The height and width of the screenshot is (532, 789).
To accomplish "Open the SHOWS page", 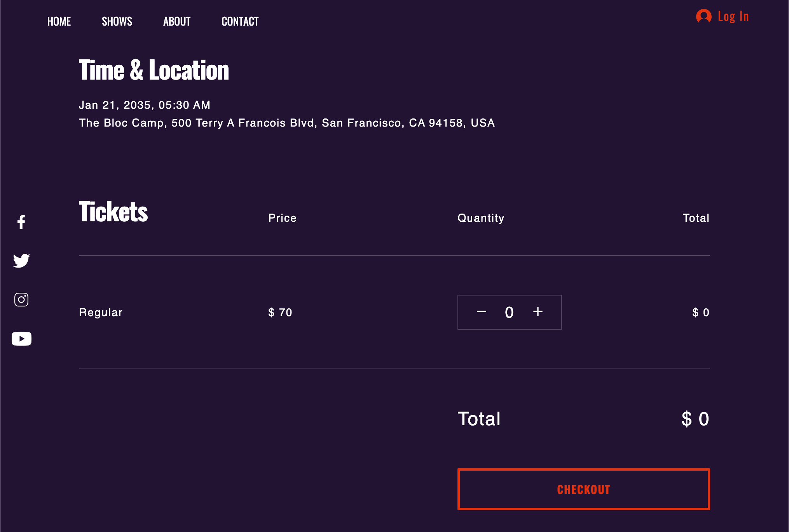I will [x=117, y=21].
